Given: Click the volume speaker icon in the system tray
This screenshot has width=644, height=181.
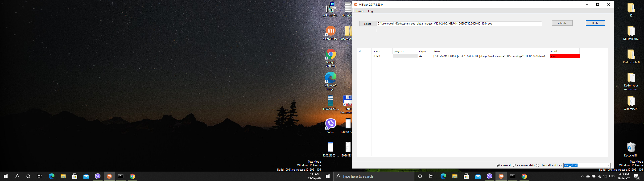Looking at the screenshot, I should tap(604, 177).
